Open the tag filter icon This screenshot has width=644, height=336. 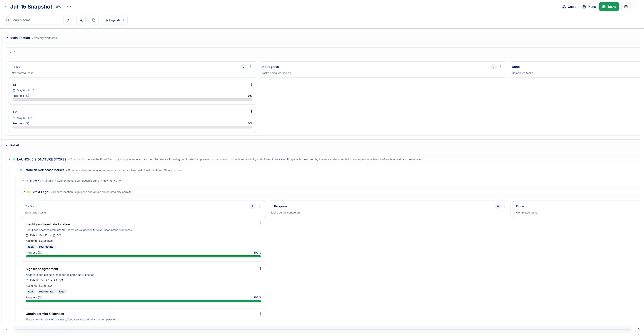click(x=94, y=20)
